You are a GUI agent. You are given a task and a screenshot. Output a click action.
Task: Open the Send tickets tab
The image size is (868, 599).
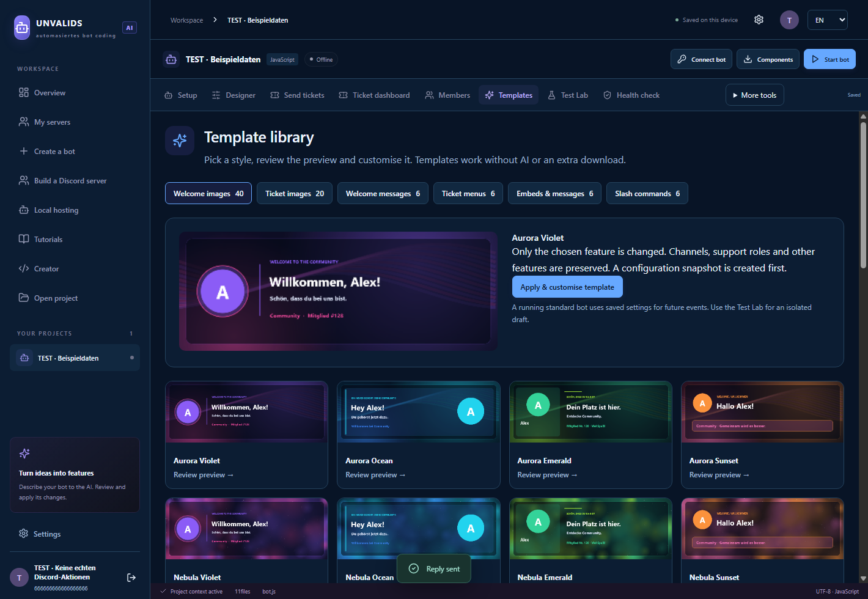pos(297,95)
